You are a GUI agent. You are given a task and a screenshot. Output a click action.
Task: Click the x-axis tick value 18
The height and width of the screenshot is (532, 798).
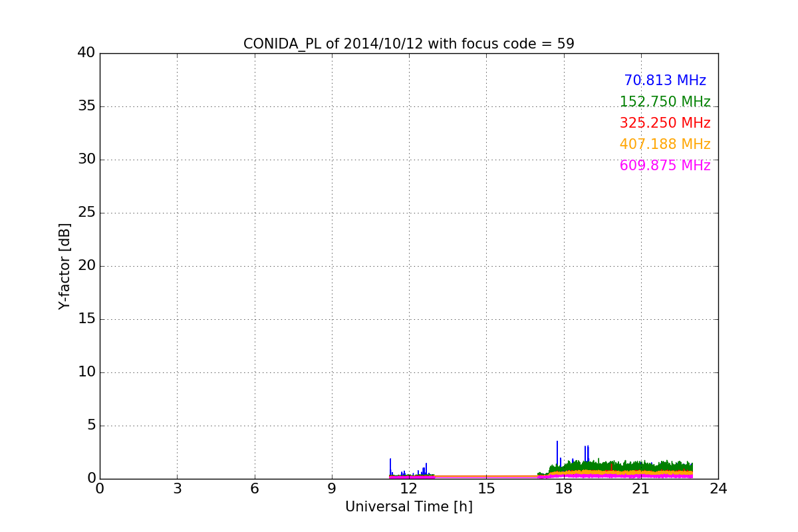564,488
